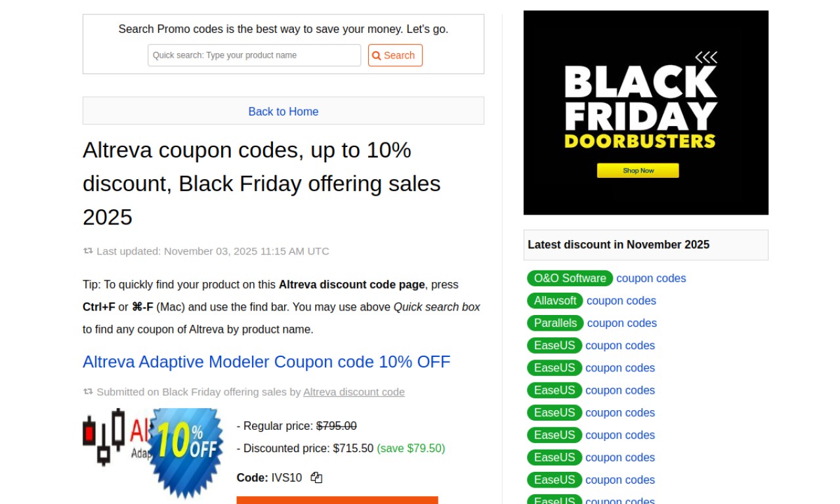
Task: Select the Allavsoft green tag
Action: tap(555, 301)
